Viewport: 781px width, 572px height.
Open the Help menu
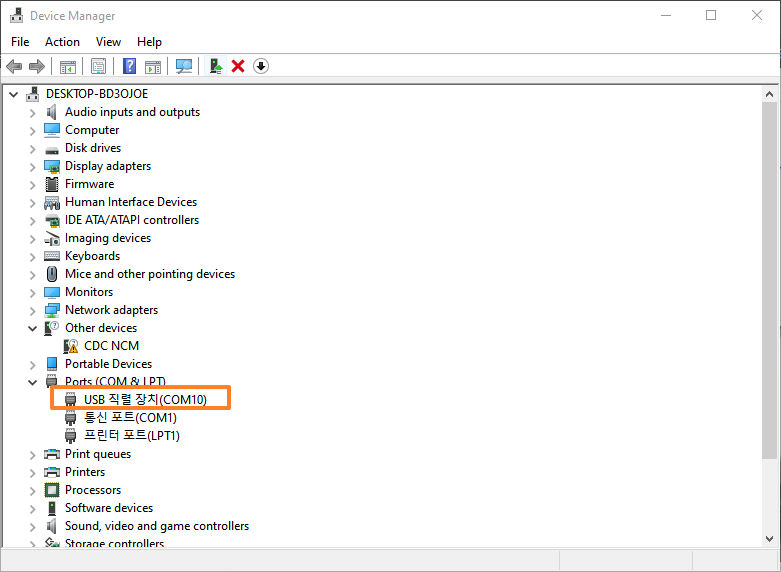tap(149, 42)
